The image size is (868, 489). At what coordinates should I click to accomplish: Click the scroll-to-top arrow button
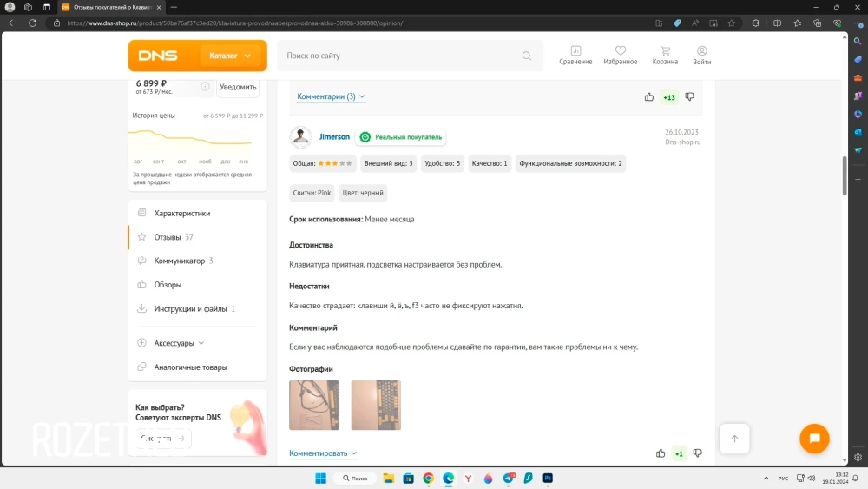click(734, 439)
